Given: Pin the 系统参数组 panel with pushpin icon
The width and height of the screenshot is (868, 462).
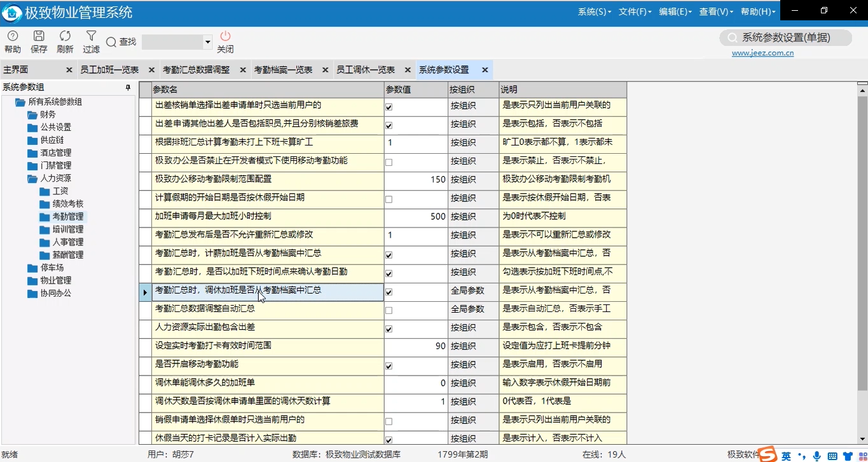Looking at the screenshot, I should pyautogui.click(x=128, y=88).
